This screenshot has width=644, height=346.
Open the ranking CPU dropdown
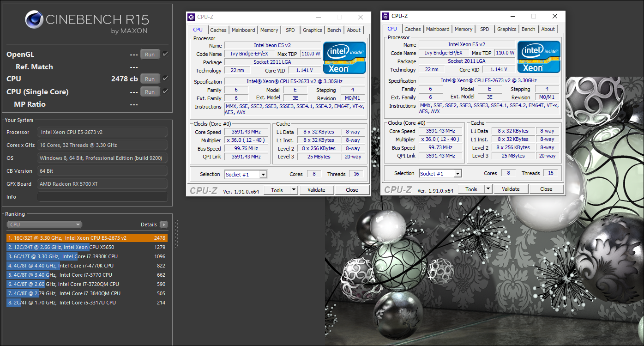coord(44,225)
